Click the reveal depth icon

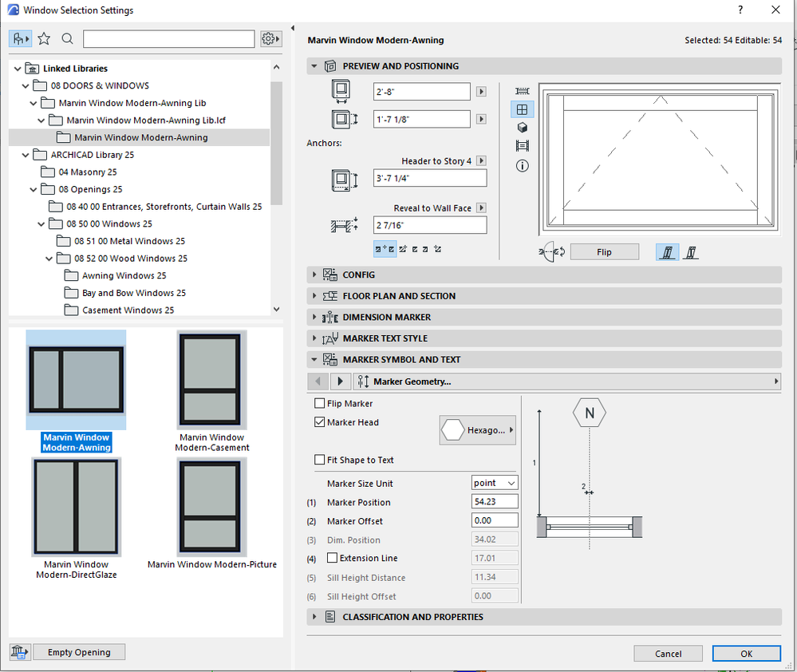[345, 225]
